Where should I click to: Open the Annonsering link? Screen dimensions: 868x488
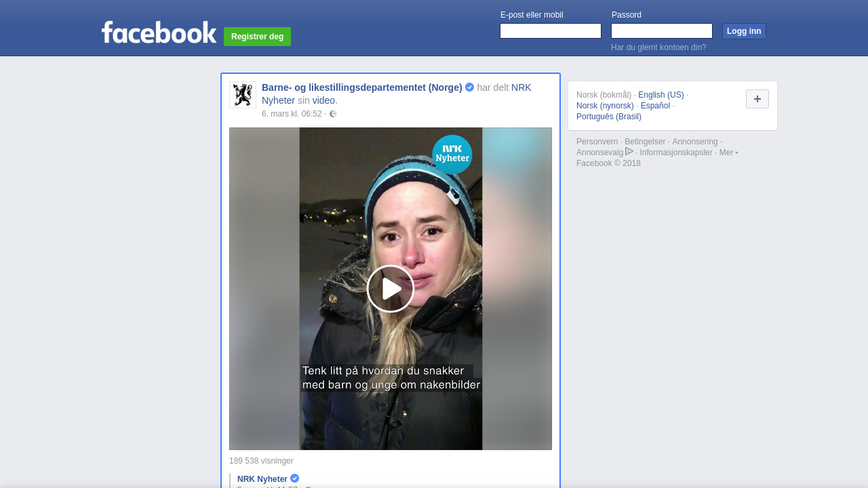[x=695, y=142]
